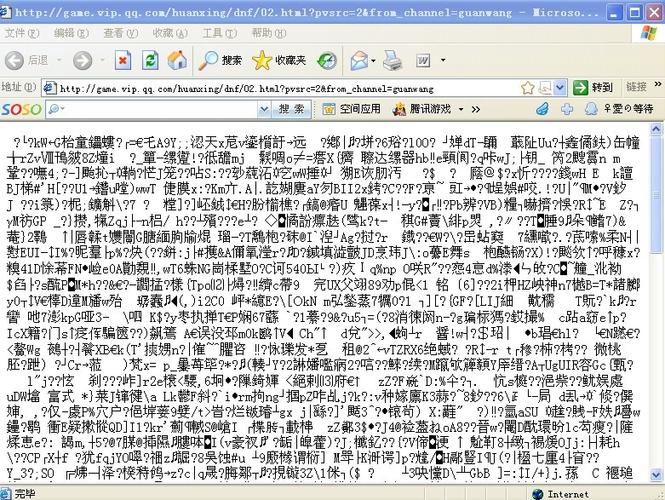
Task: Refresh the page using green arrows icon
Action: click(149, 60)
